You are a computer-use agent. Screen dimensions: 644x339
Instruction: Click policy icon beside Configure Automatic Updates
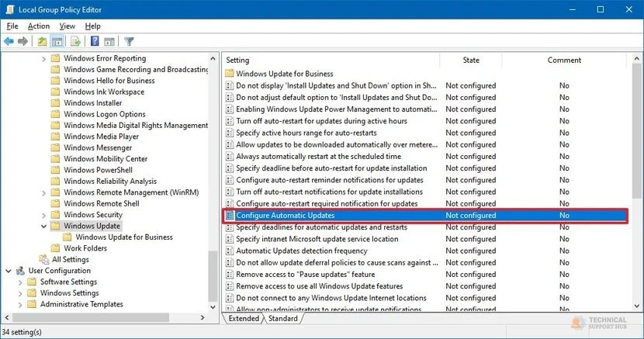pyautogui.click(x=230, y=216)
